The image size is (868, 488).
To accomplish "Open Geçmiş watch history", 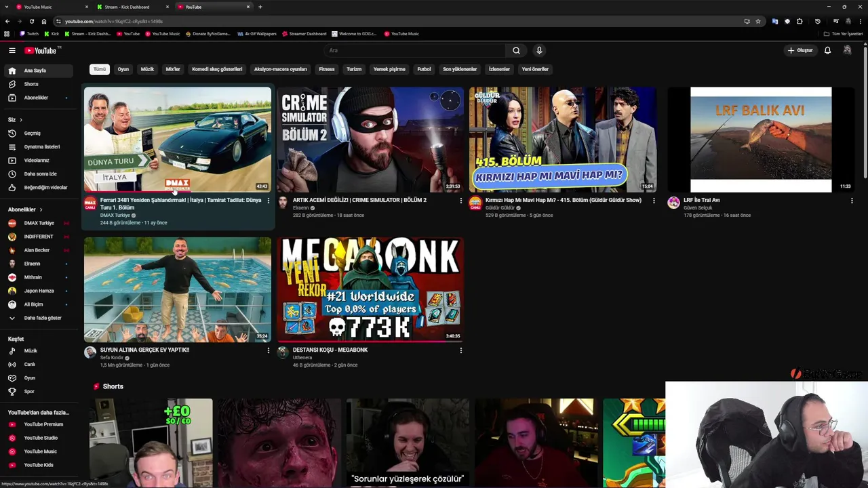I will pos(39,133).
